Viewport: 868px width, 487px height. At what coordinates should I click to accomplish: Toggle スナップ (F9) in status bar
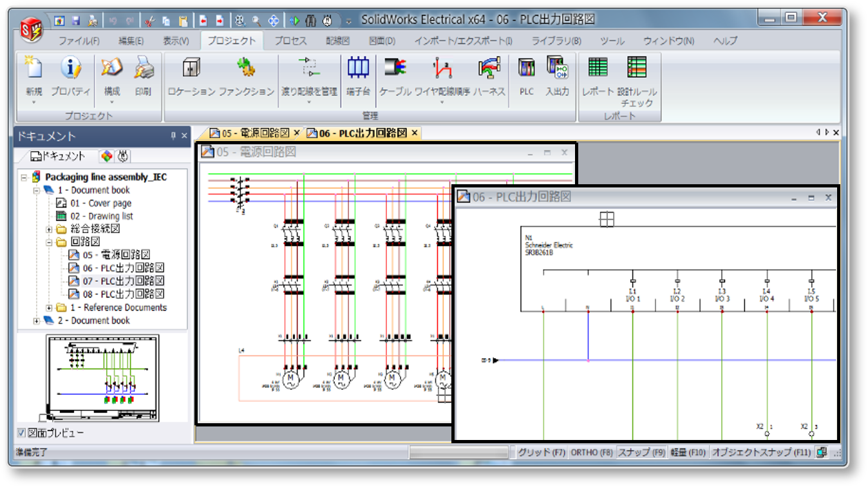(x=641, y=453)
